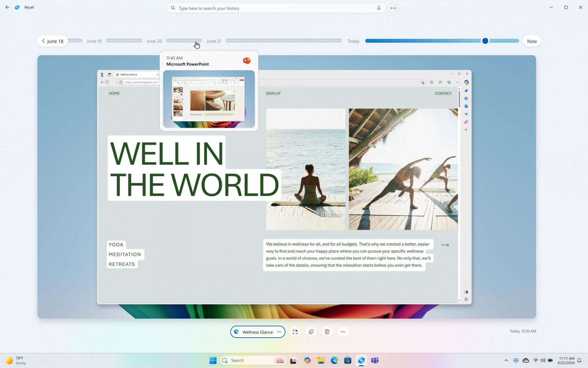588x368 pixels.
Task: Click the June 21 timeline tab
Action: pyautogui.click(x=213, y=41)
